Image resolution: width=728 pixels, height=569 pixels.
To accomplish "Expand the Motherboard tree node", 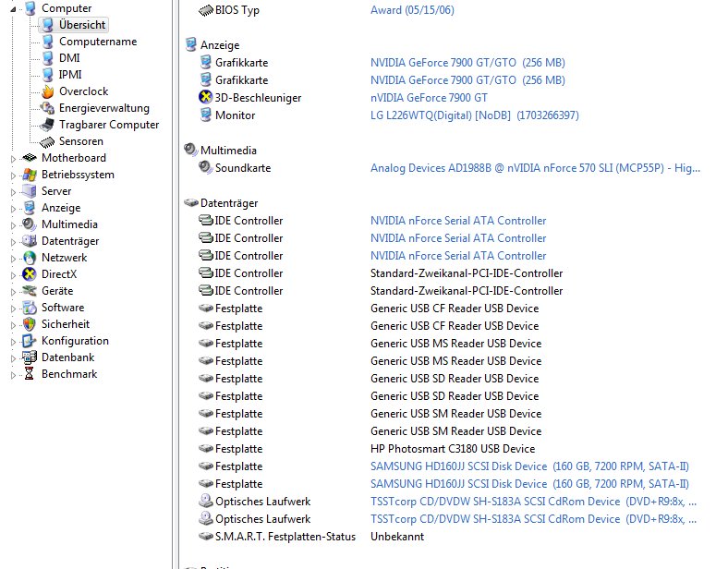I will (13, 159).
